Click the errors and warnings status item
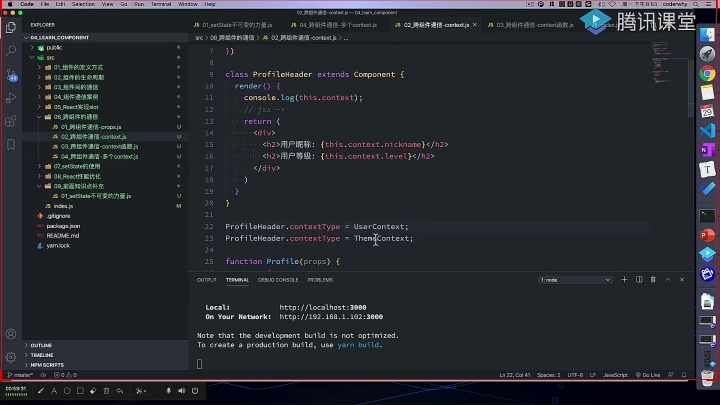The height and width of the screenshot is (405, 720). 65,375
